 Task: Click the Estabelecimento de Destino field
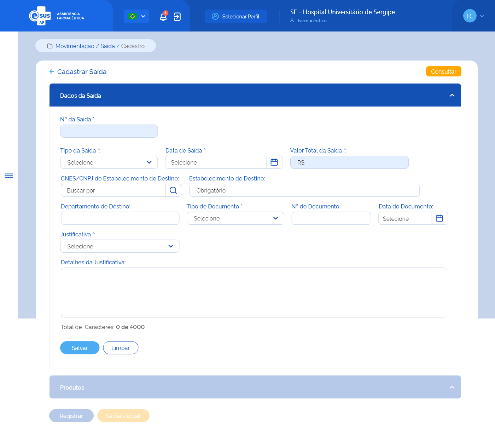(304, 190)
